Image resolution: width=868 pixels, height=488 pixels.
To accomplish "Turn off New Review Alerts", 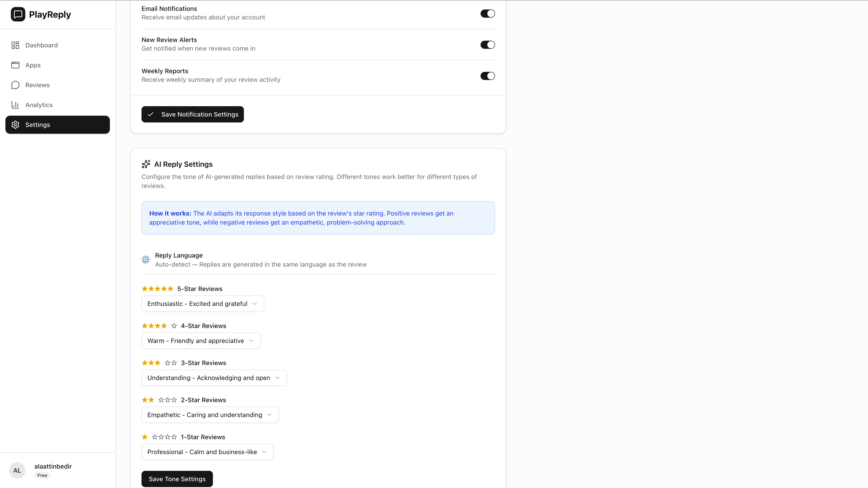I will coord(488,45).
